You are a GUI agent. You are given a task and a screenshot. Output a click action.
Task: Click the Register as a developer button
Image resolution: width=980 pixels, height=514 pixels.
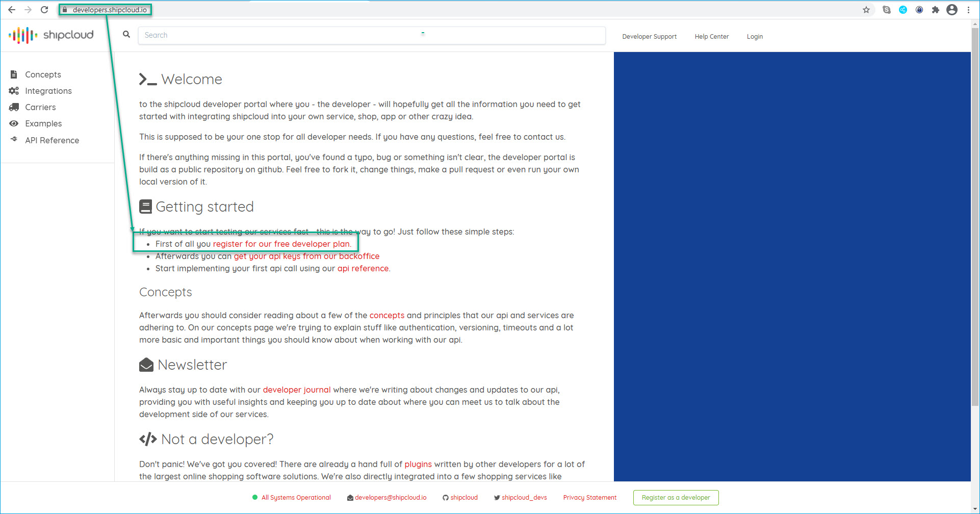[676, 498]
